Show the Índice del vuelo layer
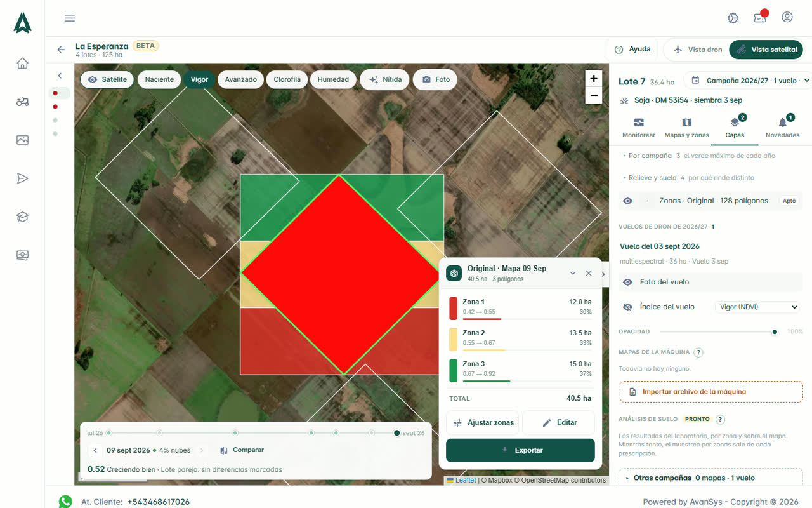 pyautogui.click(x=627, y=307)
